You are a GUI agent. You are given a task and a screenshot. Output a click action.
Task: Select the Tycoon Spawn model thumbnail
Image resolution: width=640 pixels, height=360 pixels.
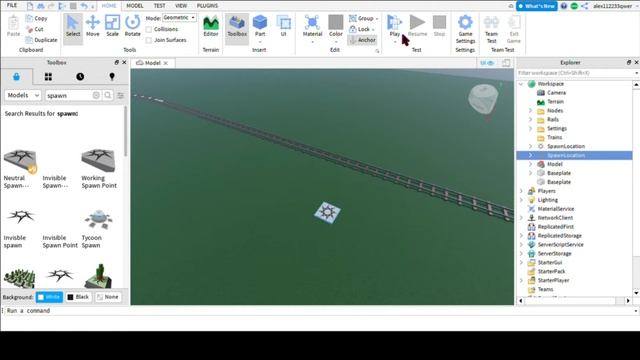[x=98, y=220]
